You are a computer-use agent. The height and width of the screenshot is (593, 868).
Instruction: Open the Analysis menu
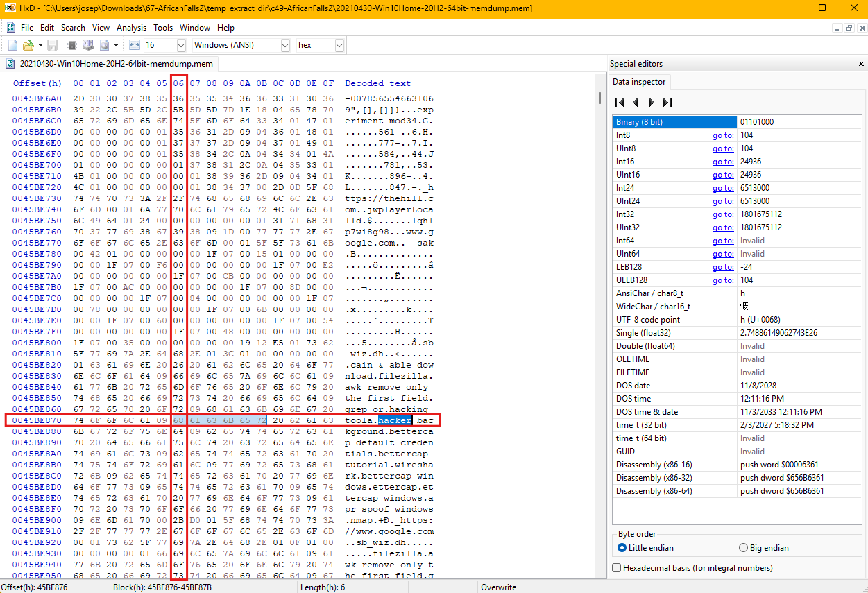[131, 28]
